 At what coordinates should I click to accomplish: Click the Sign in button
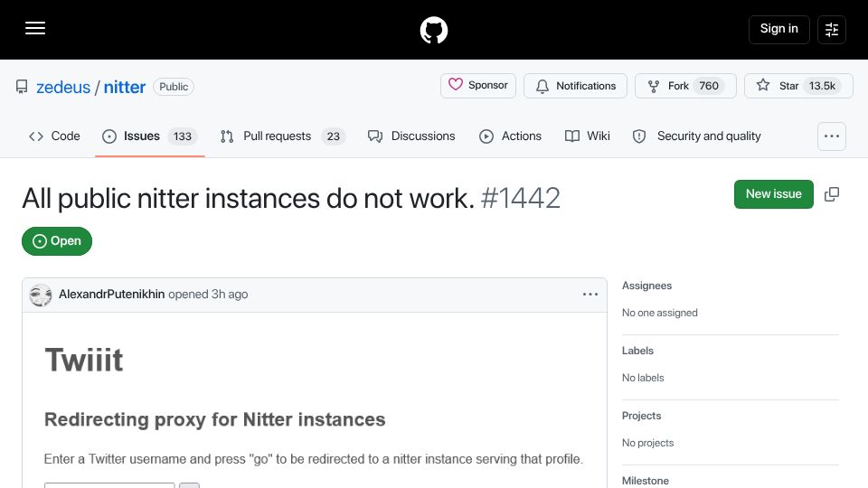tap(778, 29)
